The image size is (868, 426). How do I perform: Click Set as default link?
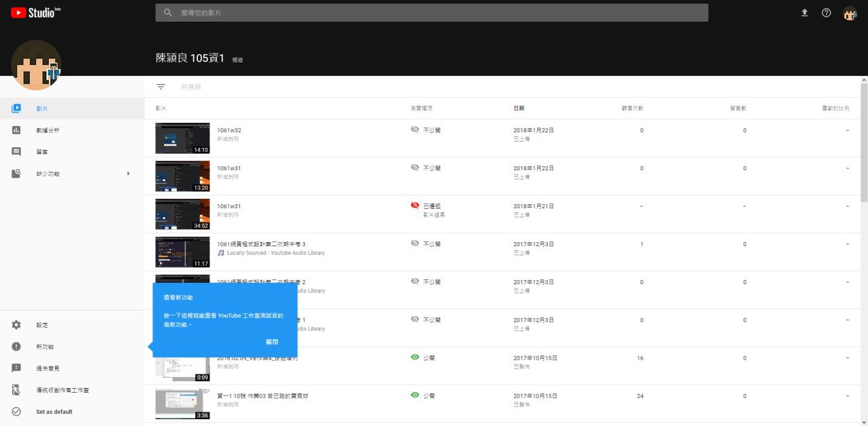tap(54, 412)
